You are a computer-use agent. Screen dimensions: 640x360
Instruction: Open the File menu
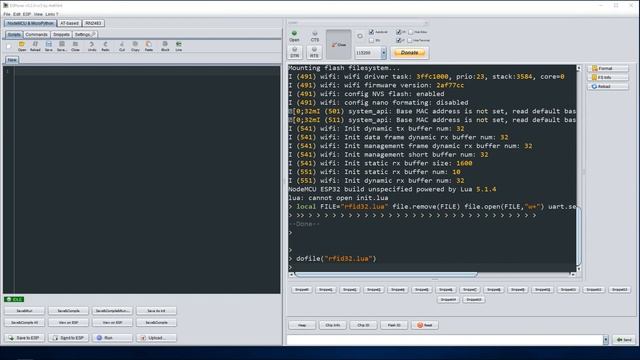pyautogui.click(x=7, y=14)
